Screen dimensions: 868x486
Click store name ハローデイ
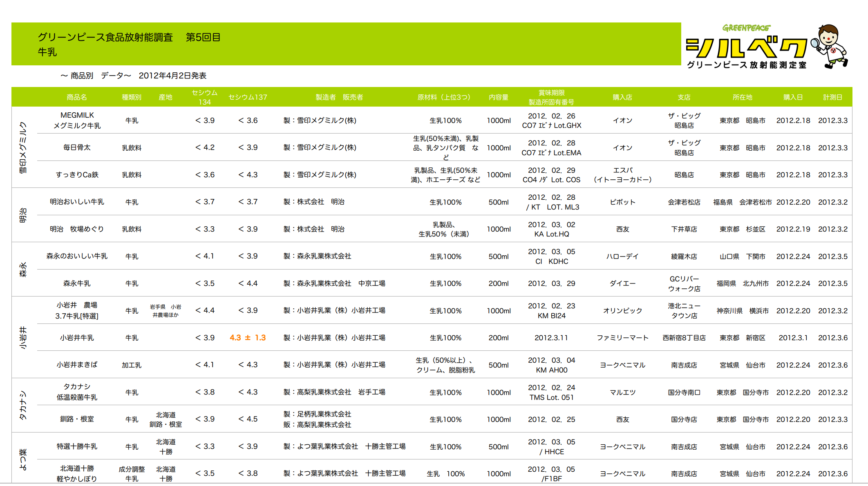coord(622,256)
